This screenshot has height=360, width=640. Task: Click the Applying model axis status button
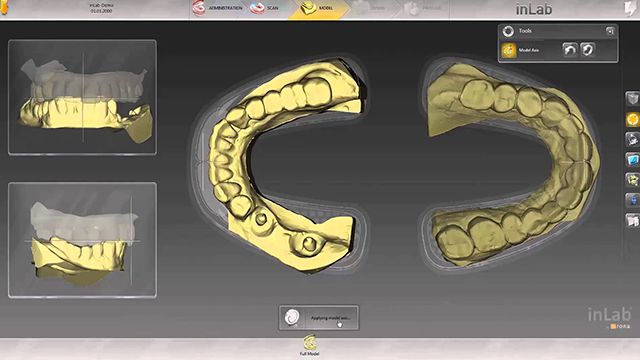(x=319, y=318)
